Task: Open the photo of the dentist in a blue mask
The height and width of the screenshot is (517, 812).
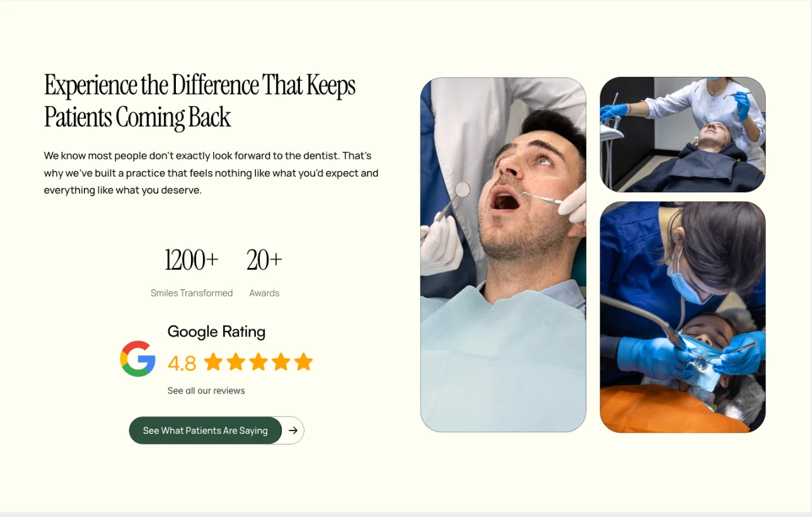Action: (x=683, y=317)
